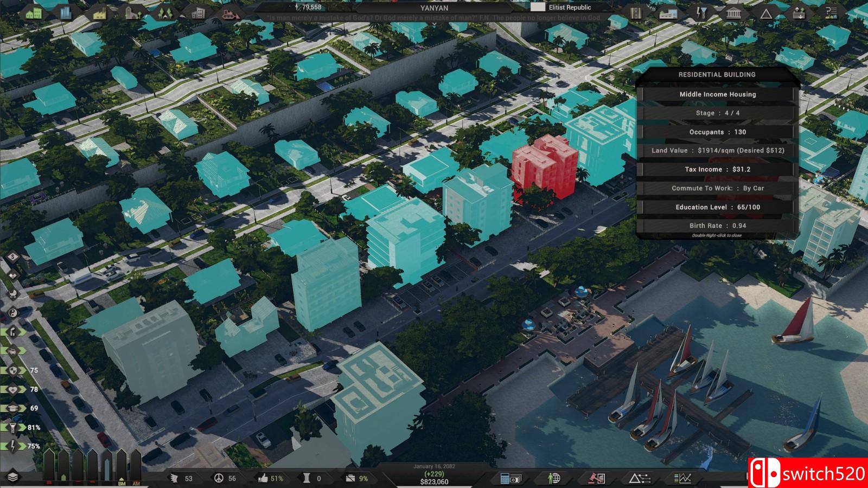Viewport: 868px width, 488px height.
Task: Choose the yellow industrial factory zone icon
Action: click(x=99, y=12)
